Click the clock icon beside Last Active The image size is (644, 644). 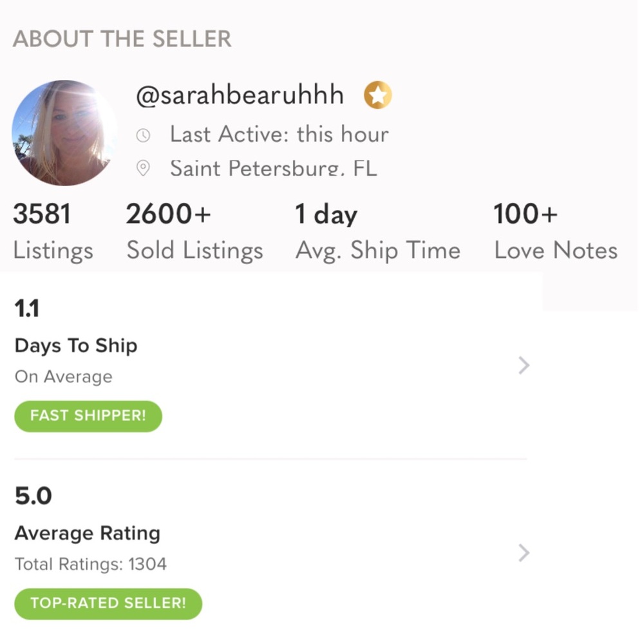click(x=143, y=135)
